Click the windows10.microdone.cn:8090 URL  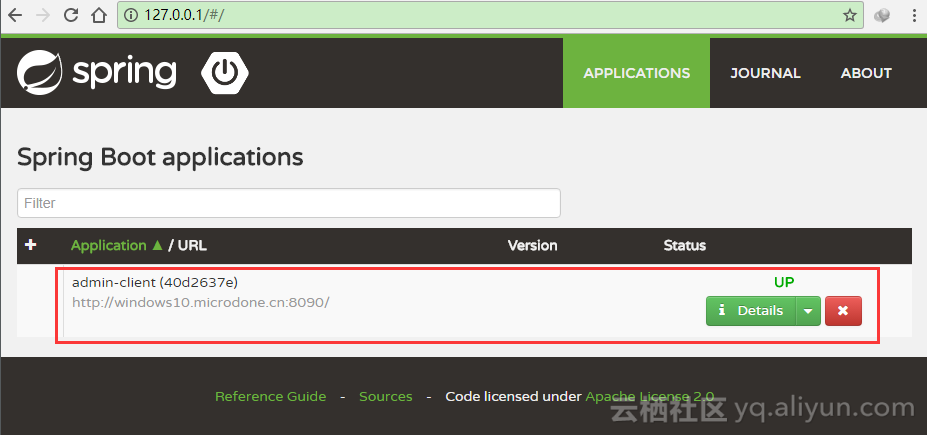pyautogui.click(x=200, y=302)
